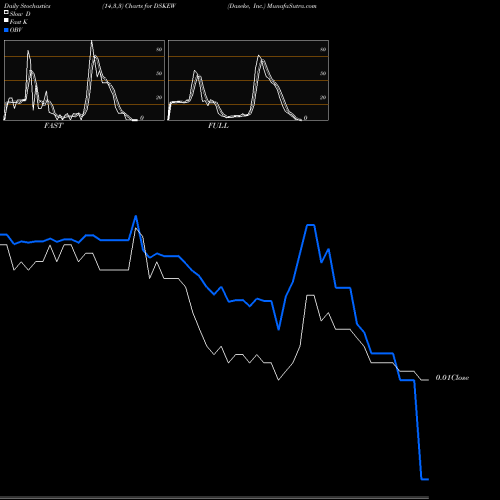This screenshot has width=500, height=500.
Task: Click the 'FULL' label below the right chart
Action: pyautogui.click(x=218, y=125)
